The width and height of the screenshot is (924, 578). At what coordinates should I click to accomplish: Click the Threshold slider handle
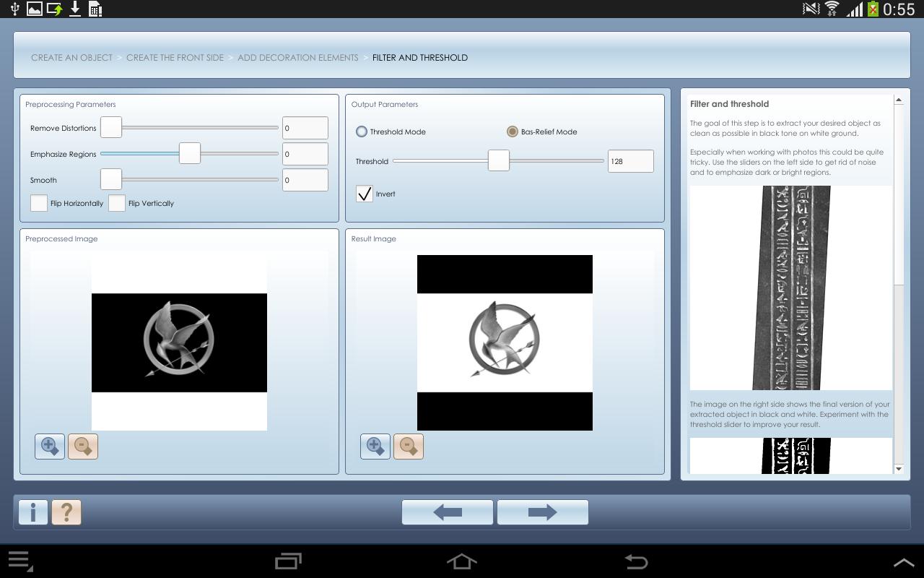[498, 161]
